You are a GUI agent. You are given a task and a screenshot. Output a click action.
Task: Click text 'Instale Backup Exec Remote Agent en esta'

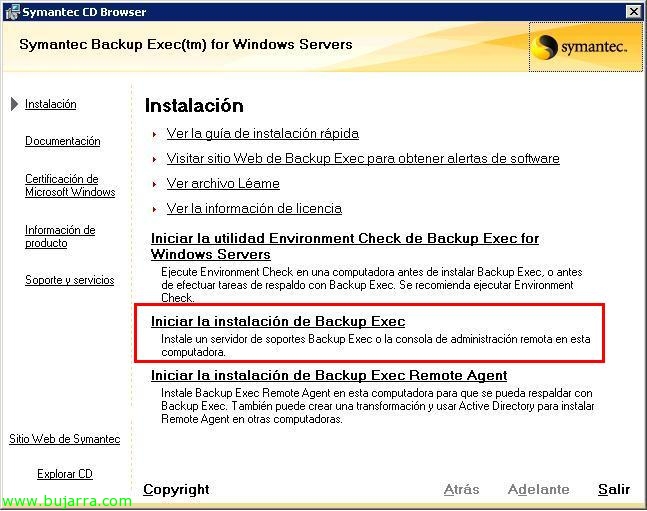pos(265,393)
